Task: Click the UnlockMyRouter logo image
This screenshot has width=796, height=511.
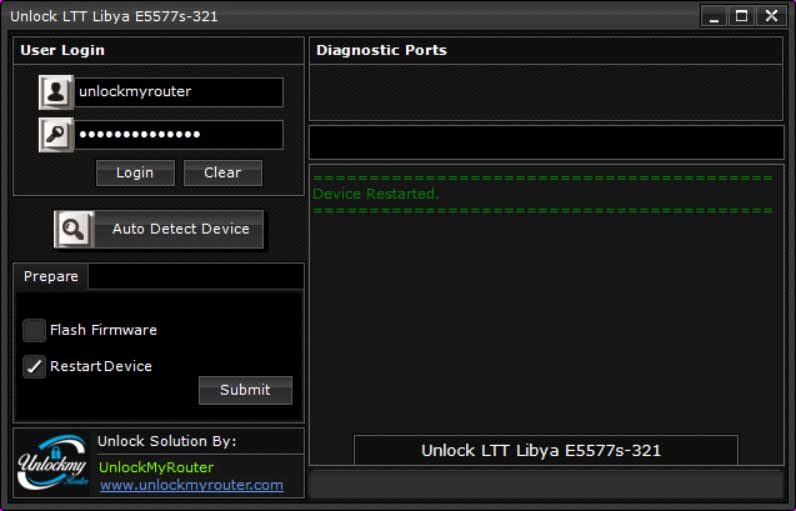Action: coord(52,462)
